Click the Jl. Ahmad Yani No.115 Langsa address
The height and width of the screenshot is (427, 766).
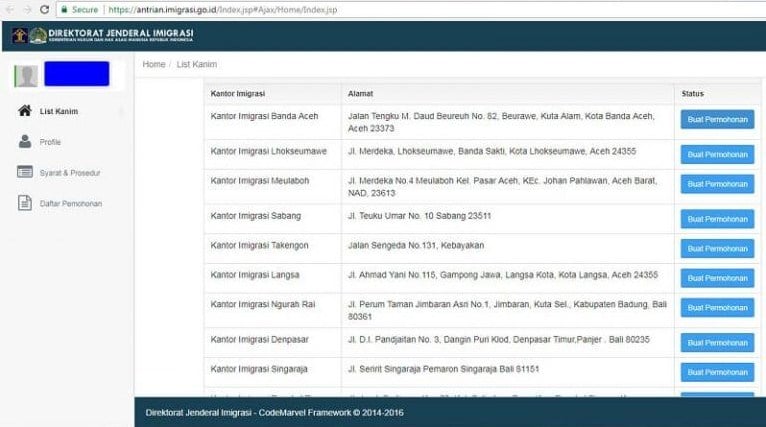click(503, 275)
